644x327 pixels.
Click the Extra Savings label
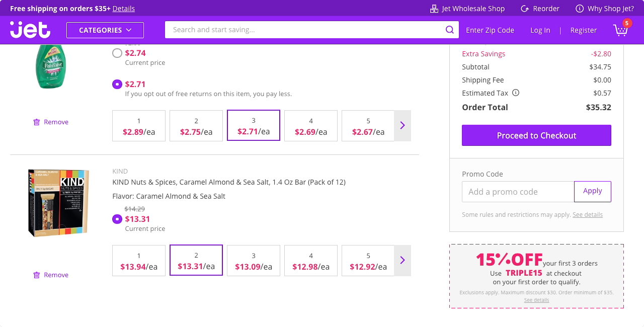coord(484,54)
